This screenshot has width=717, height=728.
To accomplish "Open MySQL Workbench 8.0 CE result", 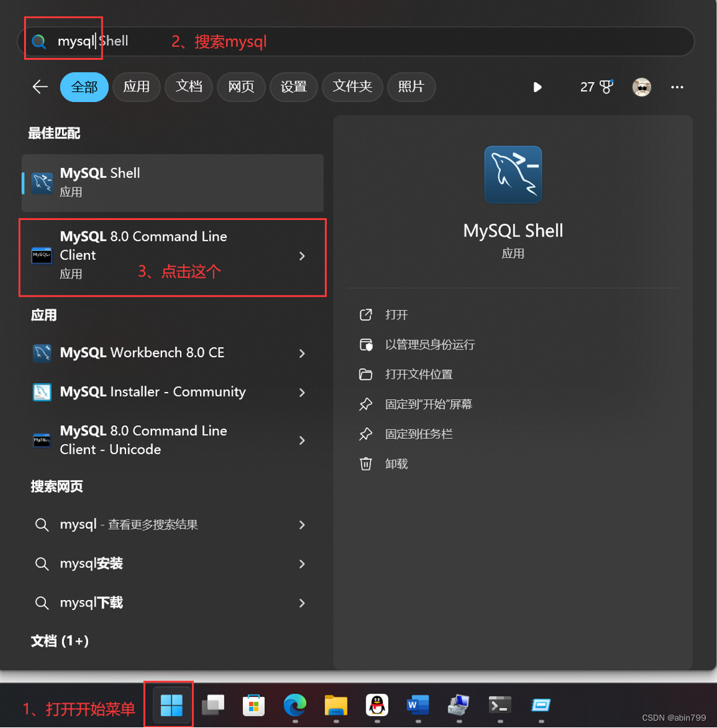I will 173,353.
